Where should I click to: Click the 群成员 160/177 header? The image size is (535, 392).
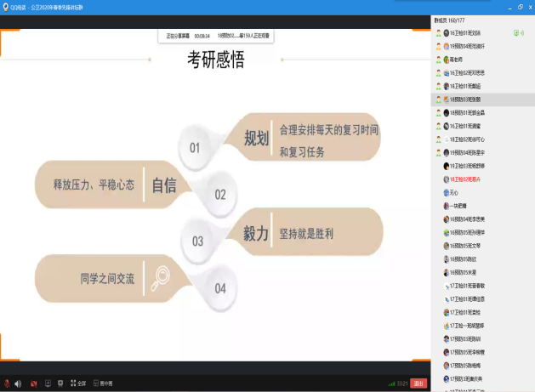pos(449,20)
